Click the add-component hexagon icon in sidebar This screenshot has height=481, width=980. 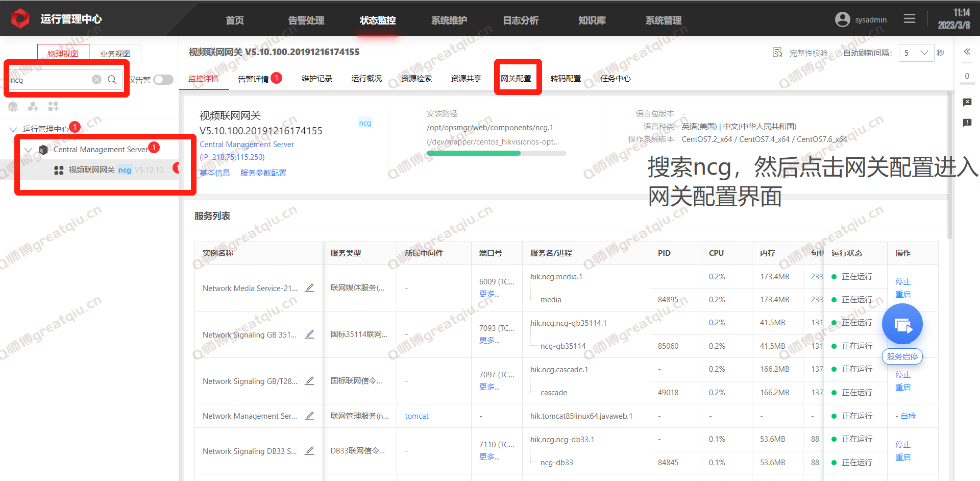(33, 106)
